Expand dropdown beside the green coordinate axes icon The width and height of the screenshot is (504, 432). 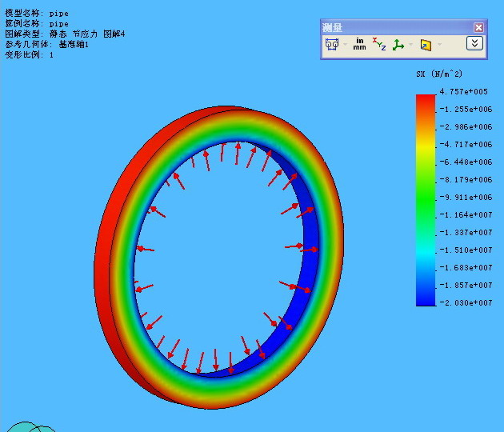(410, 44)
